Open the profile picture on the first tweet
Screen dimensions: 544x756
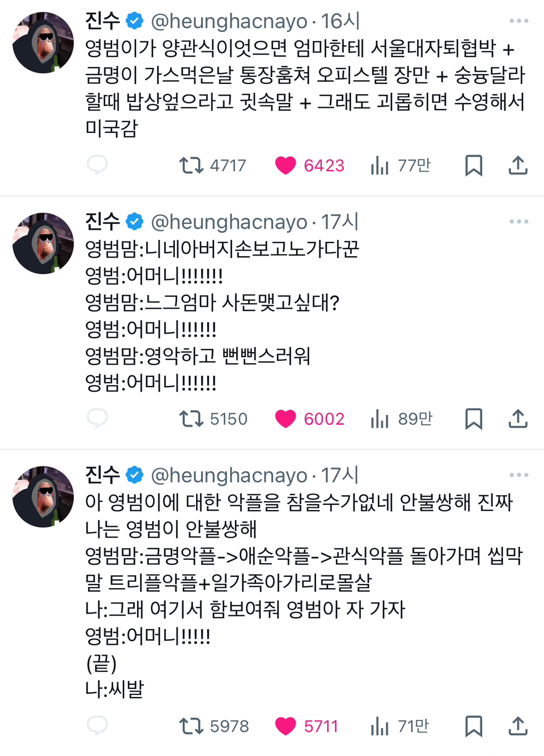click(x=43, y=43)
